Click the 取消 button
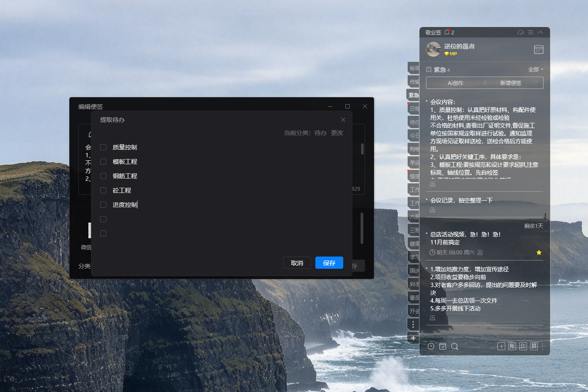The width and height of the screenshot is (588, 392). point(297,263)
